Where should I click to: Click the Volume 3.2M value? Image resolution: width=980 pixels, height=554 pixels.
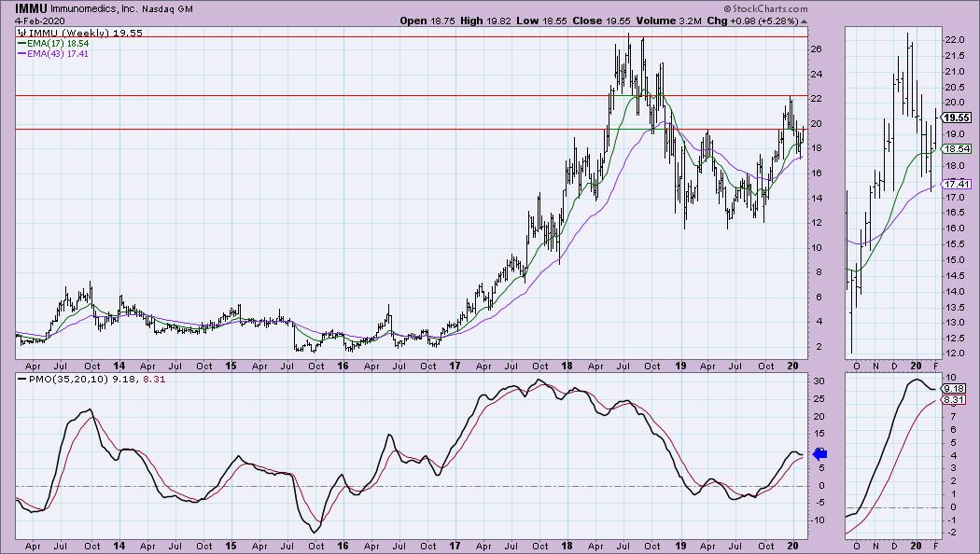coord(667,21)
